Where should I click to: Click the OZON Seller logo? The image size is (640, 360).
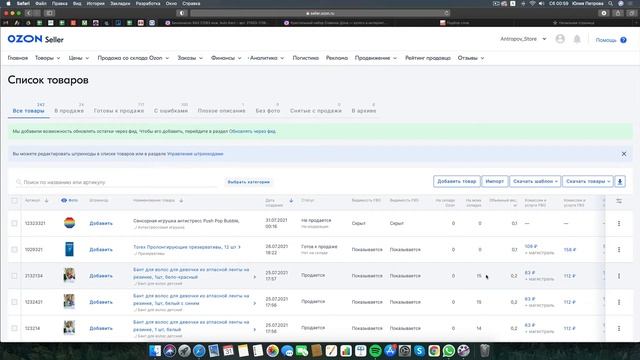coord(36,39)
